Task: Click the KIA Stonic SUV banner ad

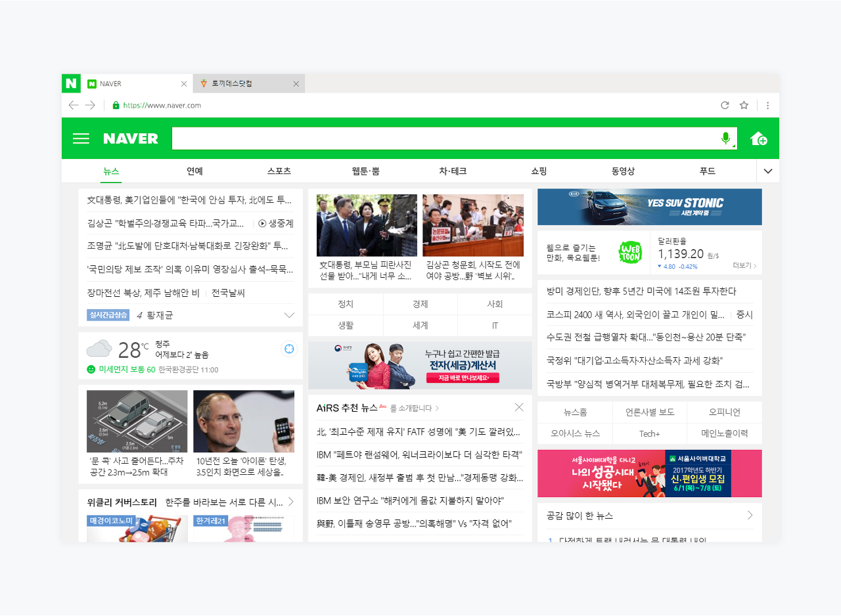Action: point(650,207)
